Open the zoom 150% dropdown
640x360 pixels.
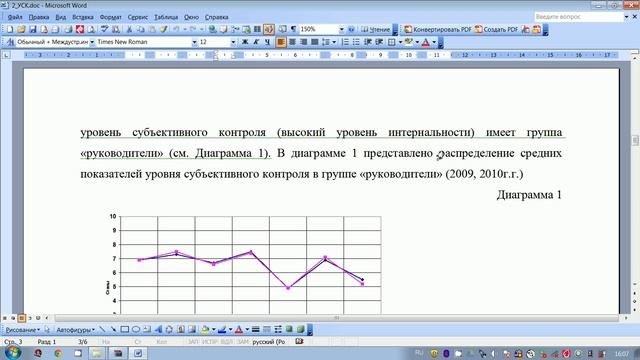coord(342,29)
